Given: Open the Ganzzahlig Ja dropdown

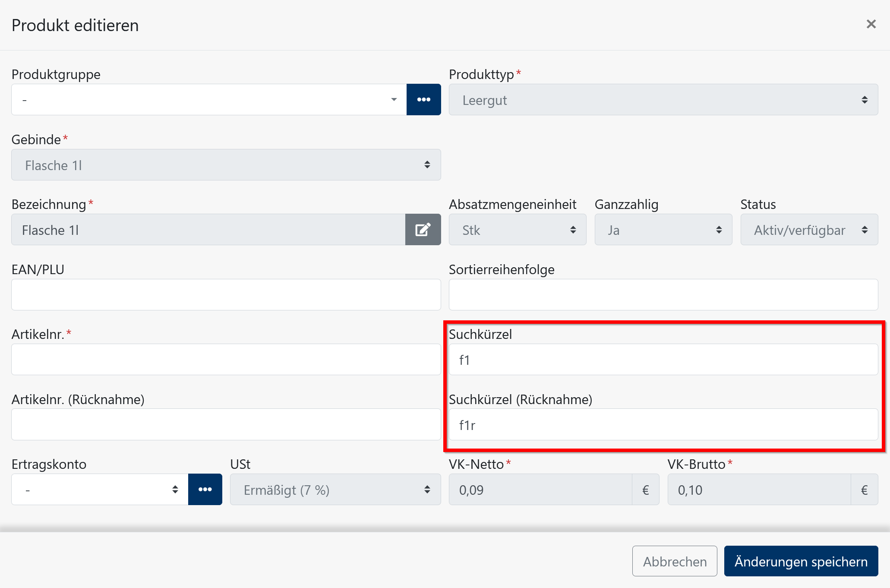Looking at the screenshot, I should [663, 230].
